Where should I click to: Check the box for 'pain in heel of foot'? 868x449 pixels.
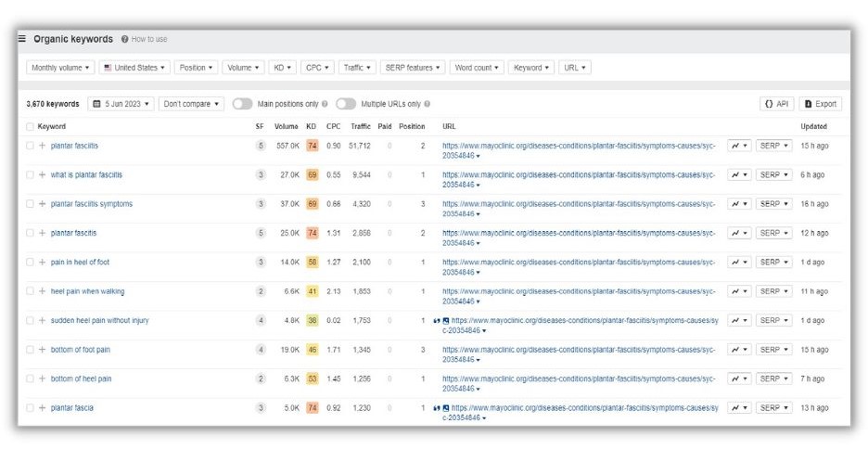tap(30, 262)
